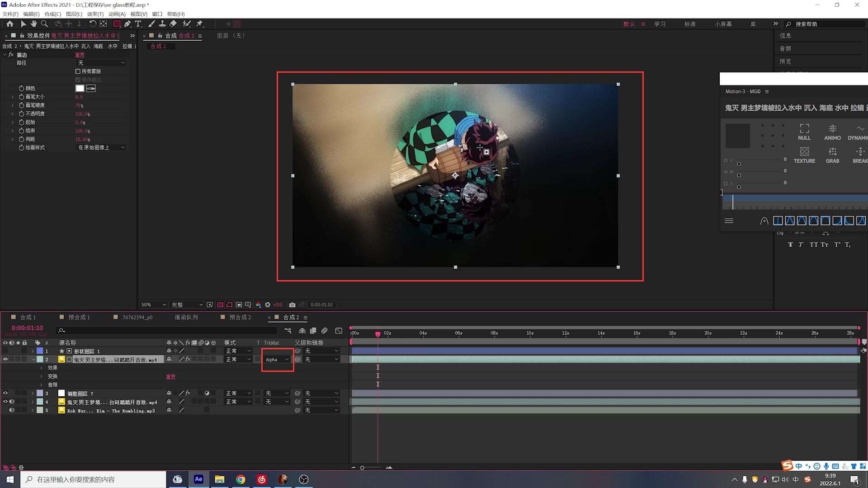Open the 动画(A) menu

[x=117, y=14]
